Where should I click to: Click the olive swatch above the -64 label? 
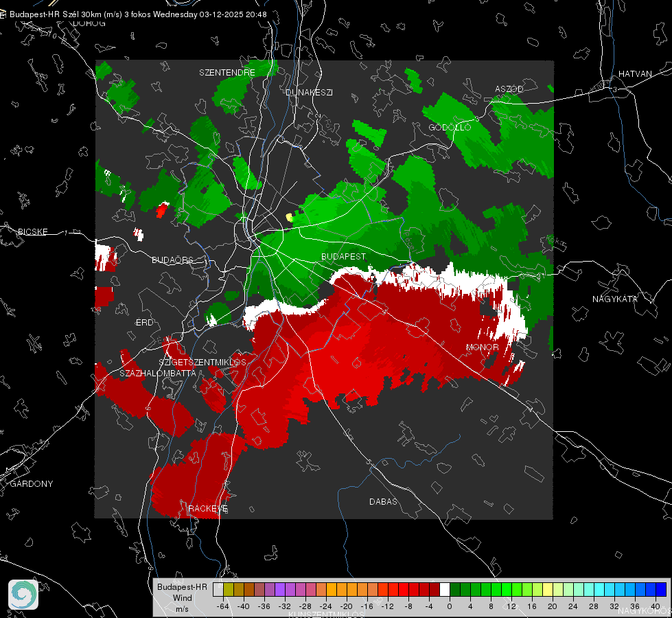[x=229, y=590]
